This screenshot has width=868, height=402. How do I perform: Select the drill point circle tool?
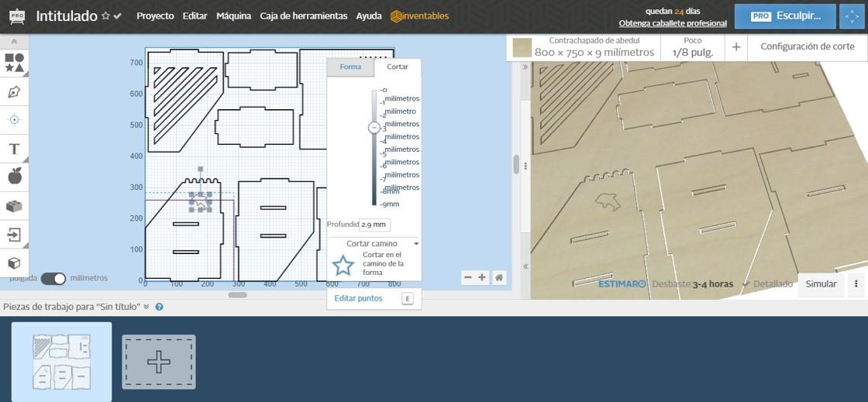click(x=15, y=119)
